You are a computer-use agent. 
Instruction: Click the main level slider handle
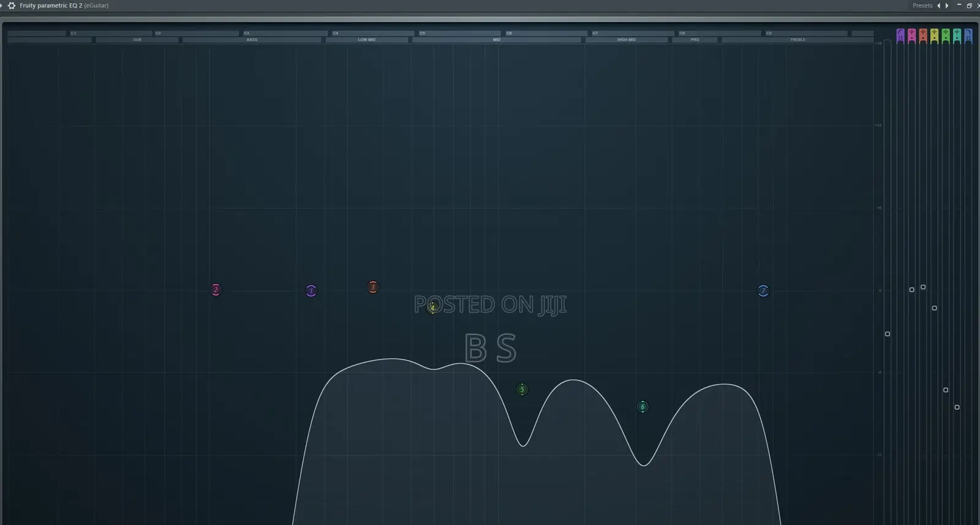point(888,334)
